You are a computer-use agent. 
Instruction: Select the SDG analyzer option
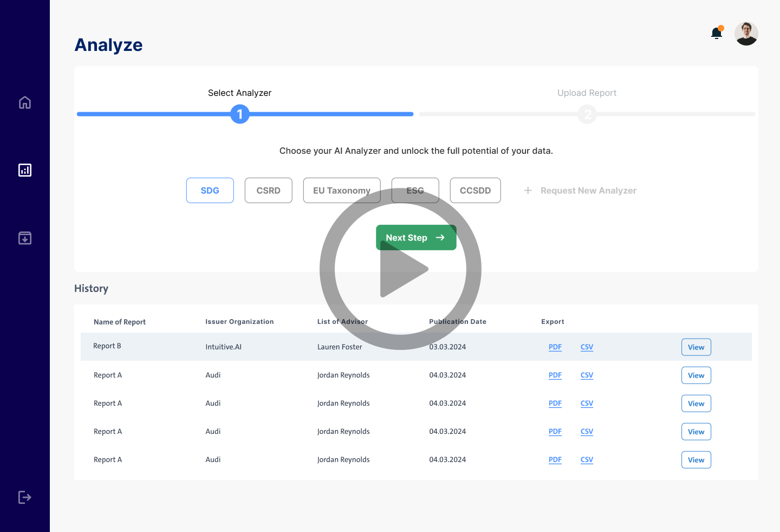click(210, 191)
